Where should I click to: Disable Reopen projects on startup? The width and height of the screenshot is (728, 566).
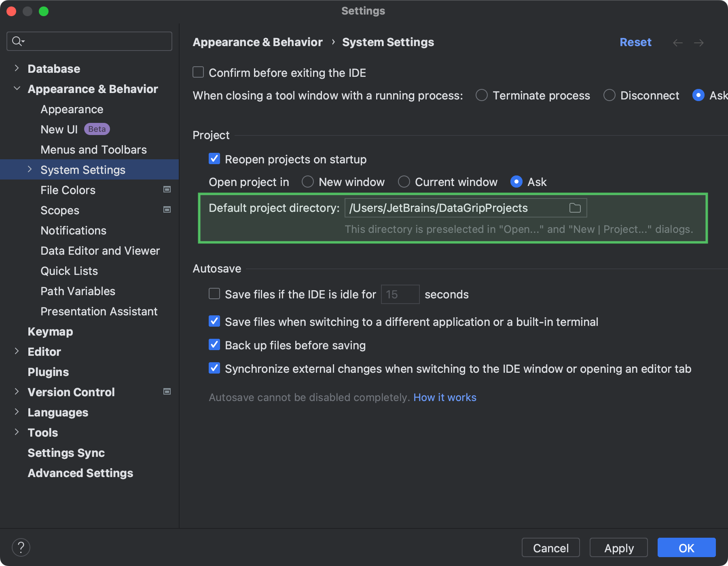(214, 158)
